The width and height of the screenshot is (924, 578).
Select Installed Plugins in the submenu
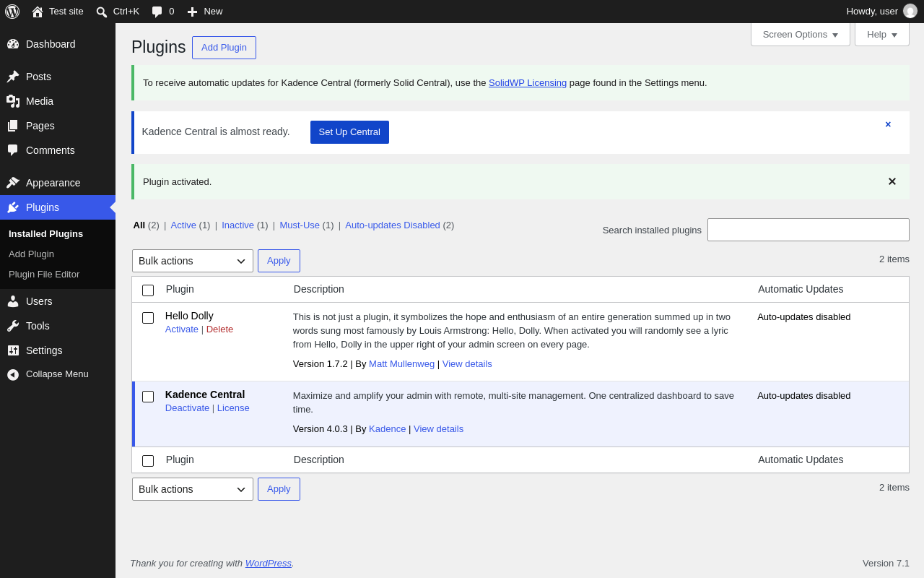tap(45, 234)
